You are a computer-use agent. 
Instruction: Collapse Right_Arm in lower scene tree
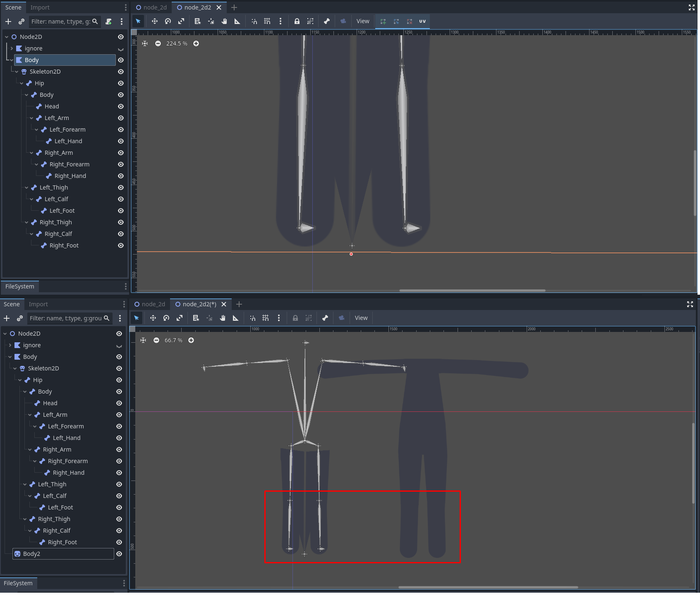tap(30, 449)
